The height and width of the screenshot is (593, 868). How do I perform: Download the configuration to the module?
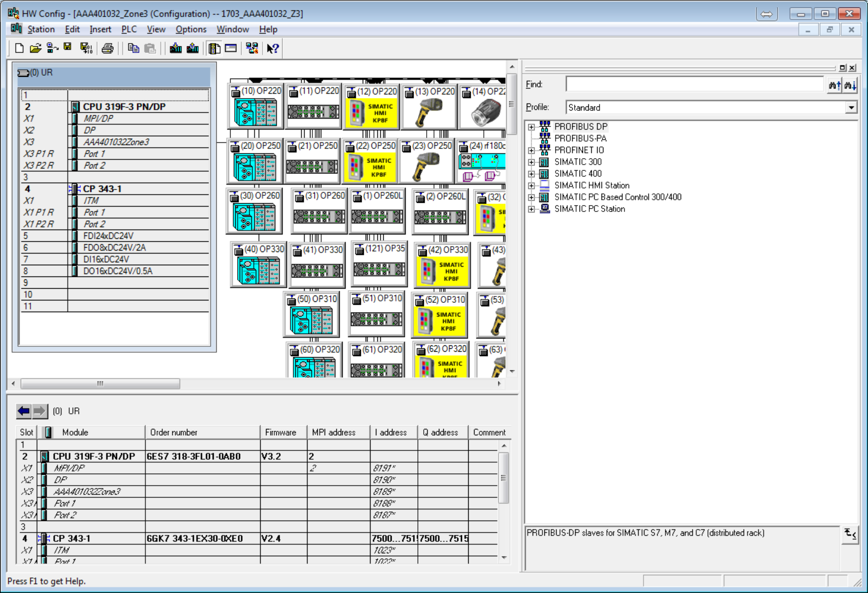(175, 48)
